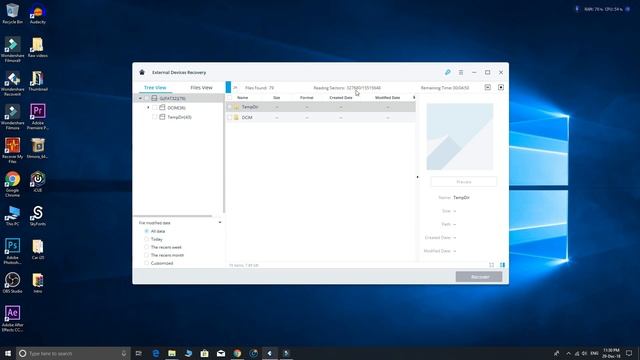Screen dimensions: 640x360
Task: Switch to detail list view
Action: (502, 265)
